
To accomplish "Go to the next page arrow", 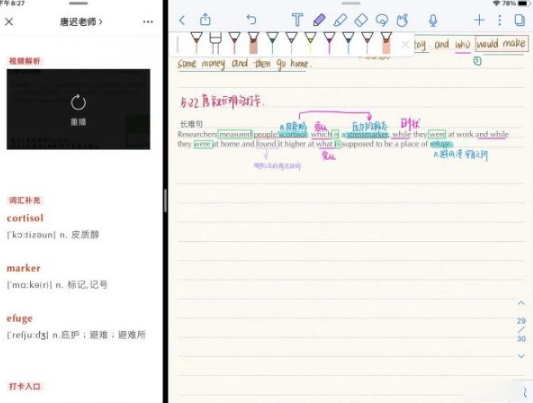I will (x=521, y=356).
